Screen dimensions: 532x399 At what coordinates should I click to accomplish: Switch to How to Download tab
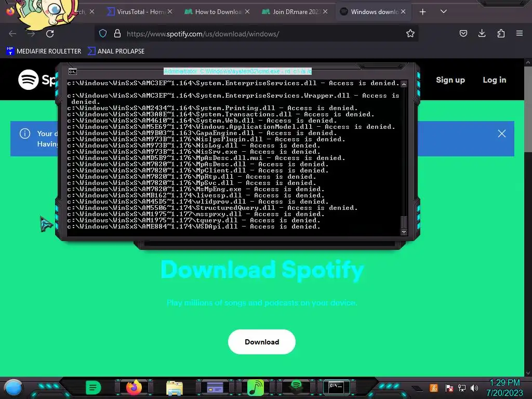[217, 12]
